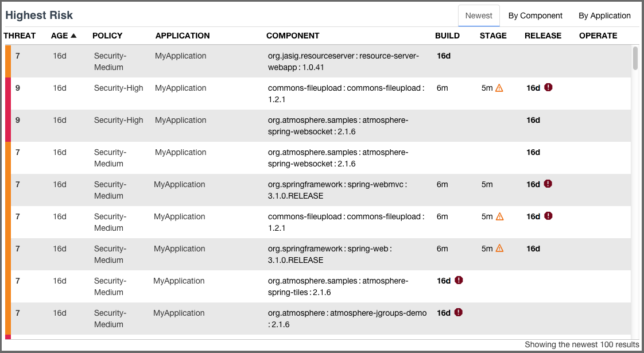Image resolution: width=644 pixels, height=353 pixels.
Task: Click the red alert icon beside atmosphere-spring-tiles build
Action: (457, 281)
